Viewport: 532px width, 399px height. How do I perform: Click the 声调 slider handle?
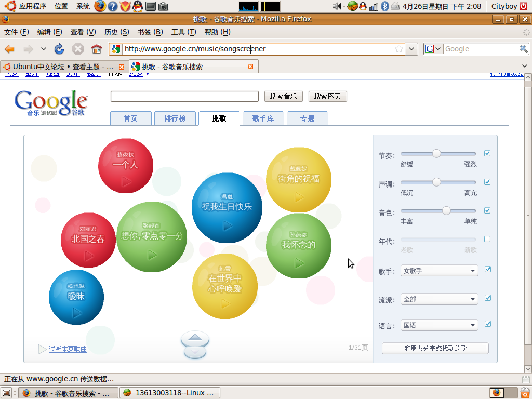tap(436, 182)
